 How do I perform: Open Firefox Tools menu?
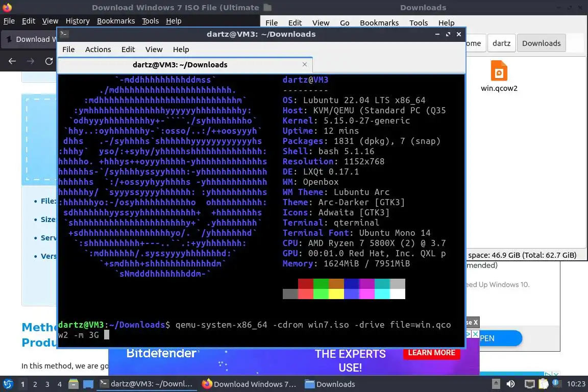[151, 21]
